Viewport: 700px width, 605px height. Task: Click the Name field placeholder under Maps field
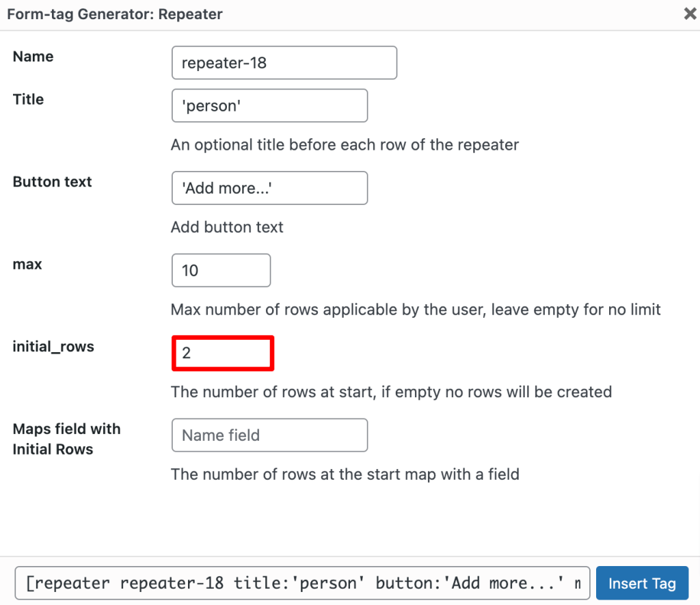[x=269, y=435]
